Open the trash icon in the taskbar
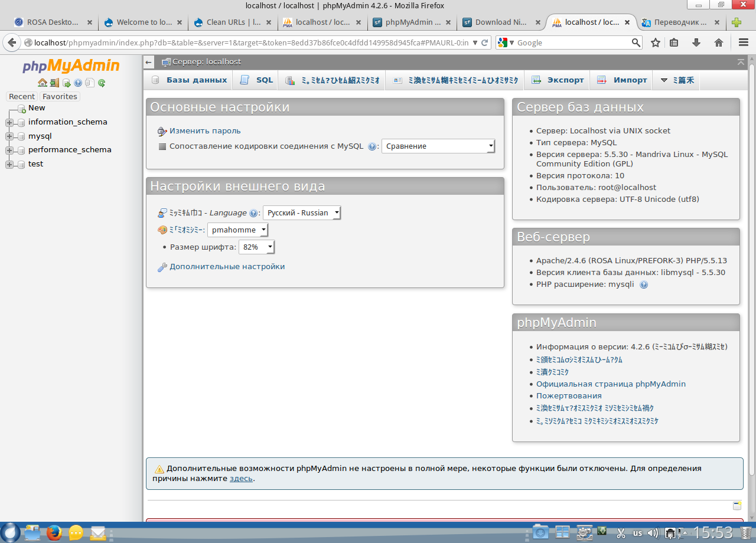756x543 pixels. (x=747, y=532)
